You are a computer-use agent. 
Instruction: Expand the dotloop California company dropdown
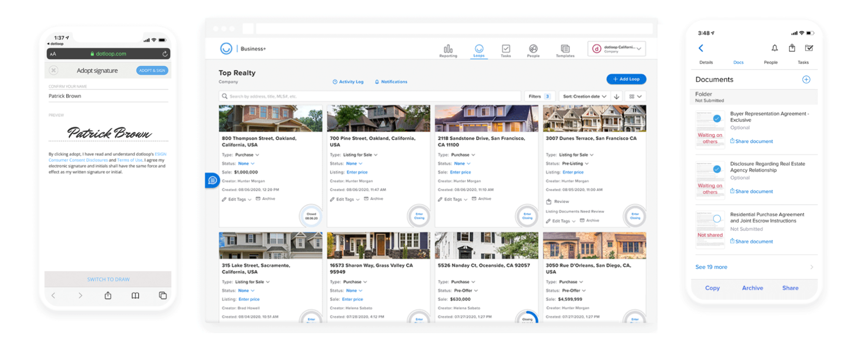pyautogui.click(x=617, y=49)
